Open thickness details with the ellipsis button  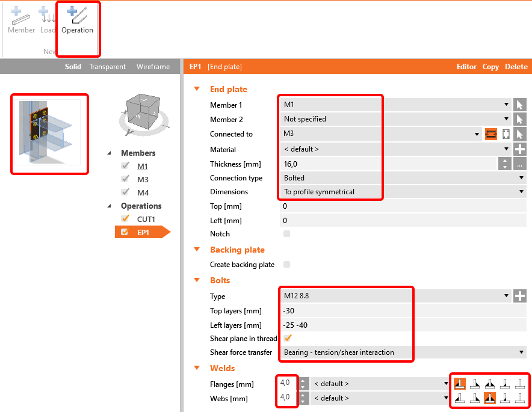click(519, 163)
